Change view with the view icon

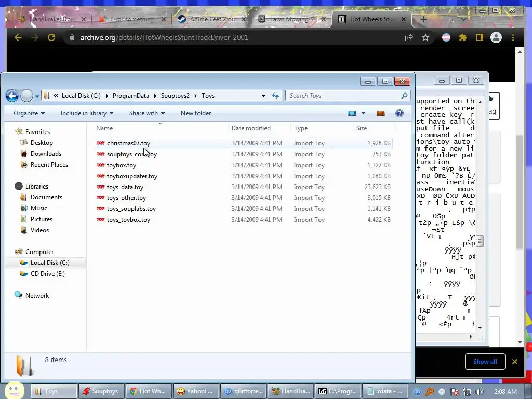(x=352, y=113)
